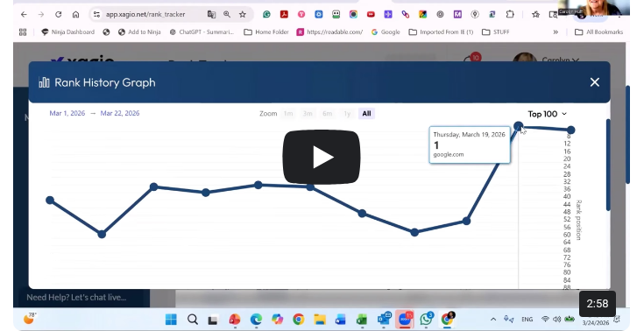Image resolution: width=644 pixels, height=331 pixels.
Task: Click the green Grammarly extension icon
Action: pos(266,14)
